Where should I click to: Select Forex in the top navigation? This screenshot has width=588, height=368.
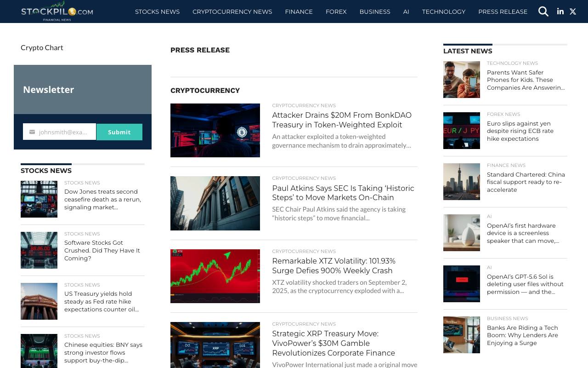click(336, 11)
